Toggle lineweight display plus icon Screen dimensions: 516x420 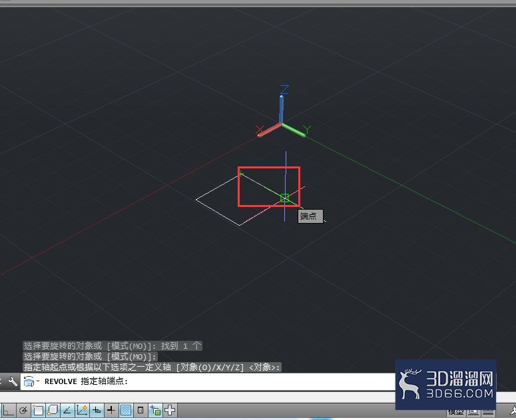tap(111, 410)
